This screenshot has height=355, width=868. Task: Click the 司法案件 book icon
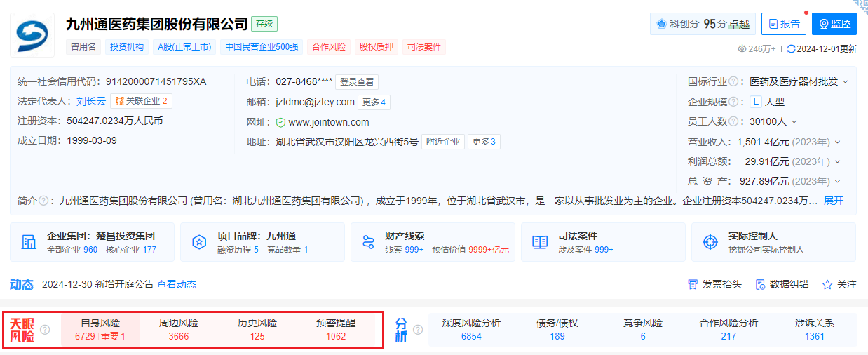pos(540,242)
